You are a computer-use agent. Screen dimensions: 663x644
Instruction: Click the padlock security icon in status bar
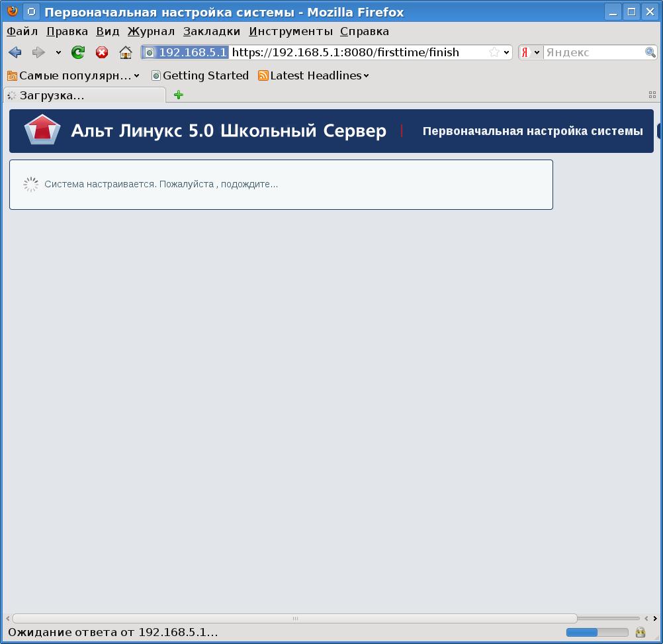[640, 632]
